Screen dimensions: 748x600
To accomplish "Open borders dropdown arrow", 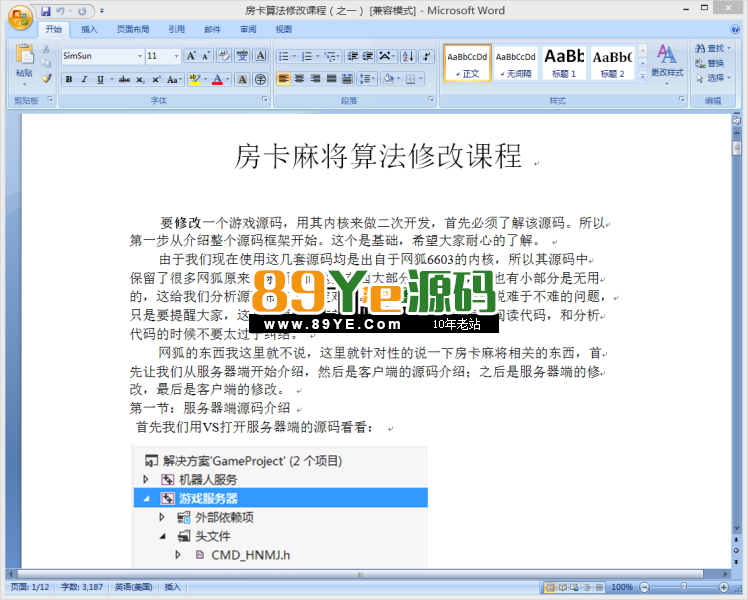I will pos(421,79).
